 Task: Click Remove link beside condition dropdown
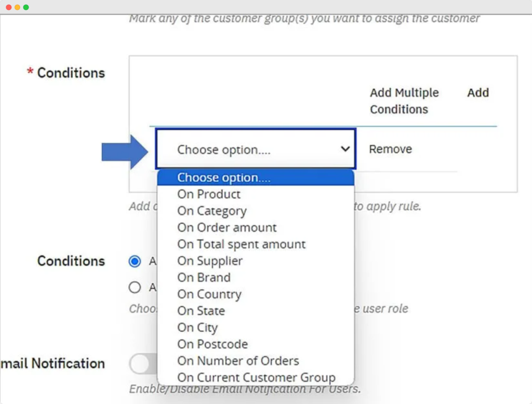(390, 150)
